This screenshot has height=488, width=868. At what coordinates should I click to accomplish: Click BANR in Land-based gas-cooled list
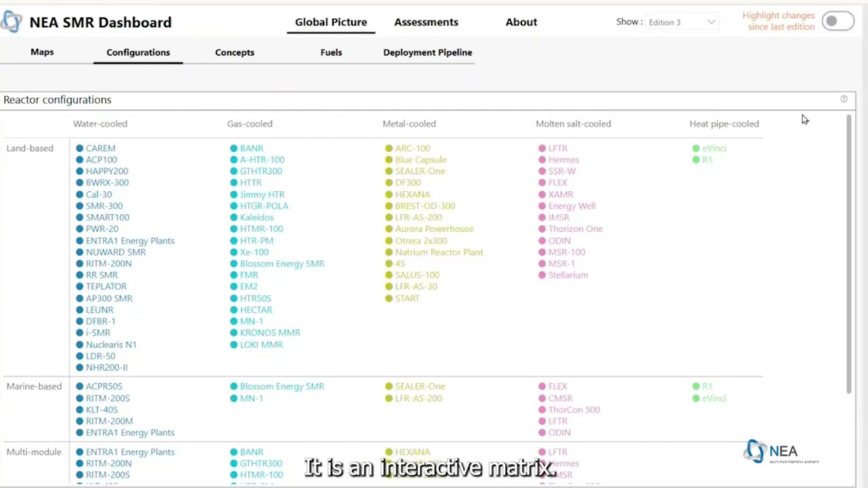coord(252,148)
